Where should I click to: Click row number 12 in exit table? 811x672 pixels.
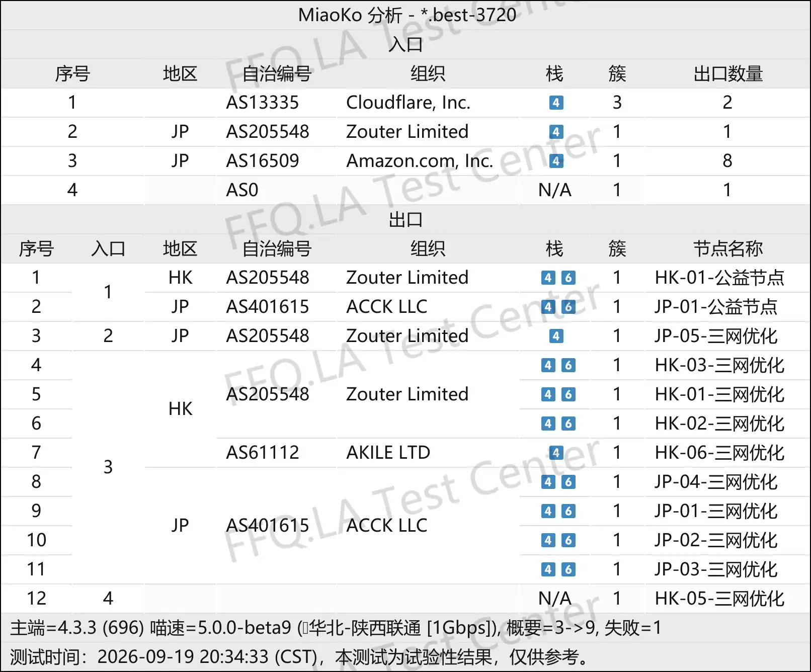(36, 599)
